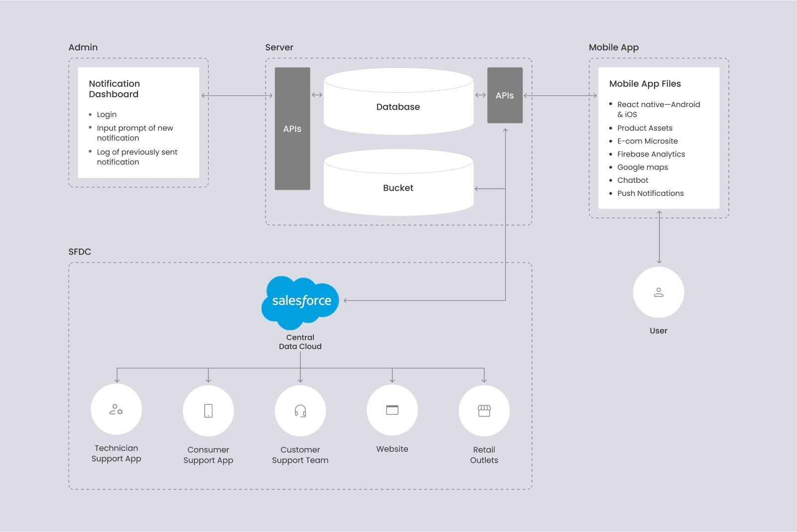
Task: Click the Mobile App Files heading
Action: [645, 84]
